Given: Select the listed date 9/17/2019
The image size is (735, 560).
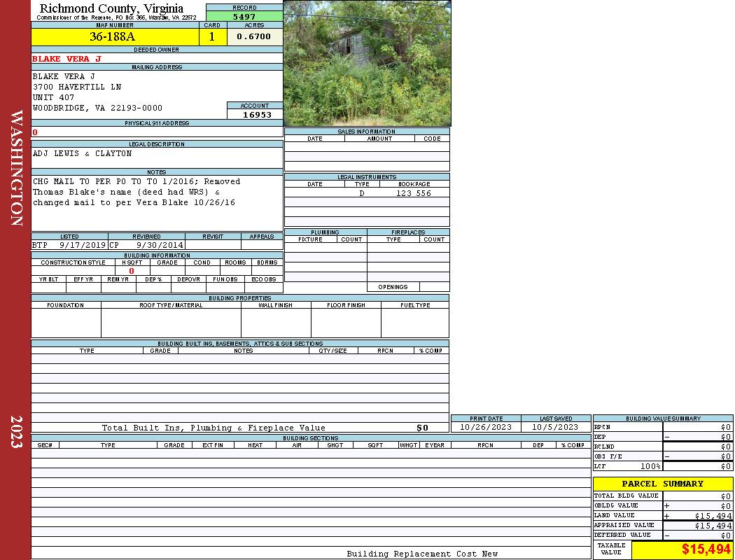Looking at the screenshot, I should pos(83,245).
